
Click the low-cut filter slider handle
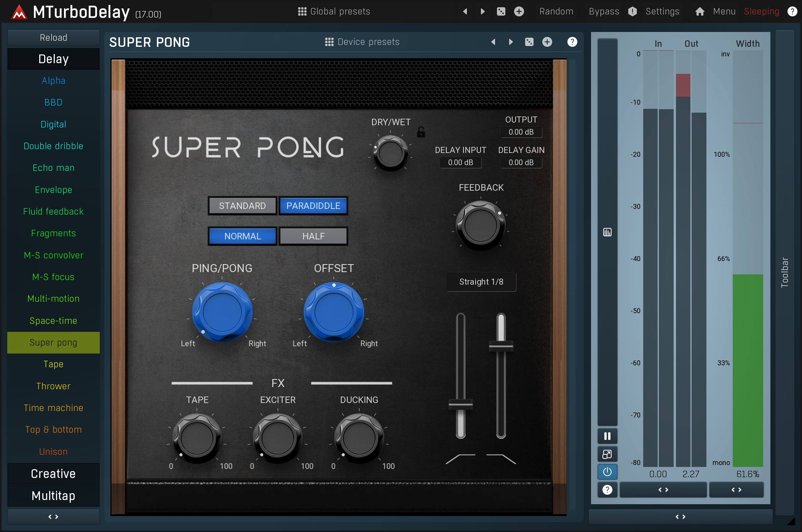460,404
